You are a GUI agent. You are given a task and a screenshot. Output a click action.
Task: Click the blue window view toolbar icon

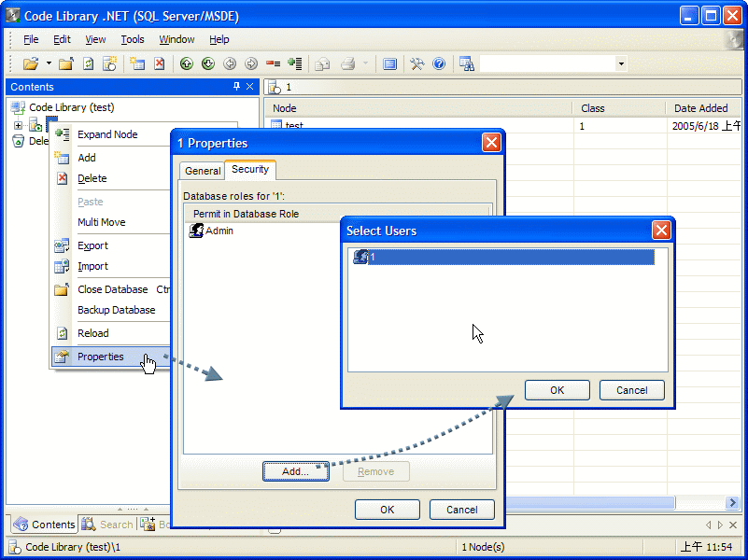(389, 63)
